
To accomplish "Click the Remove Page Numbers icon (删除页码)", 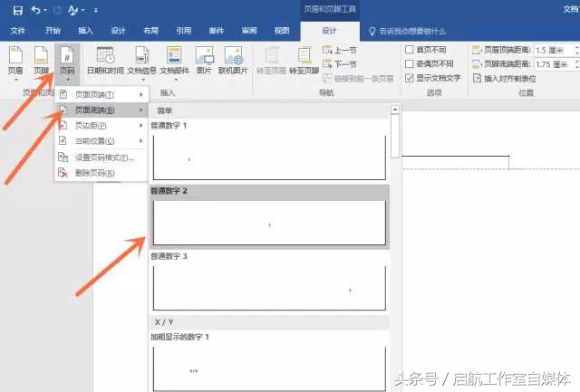I will pos(63,173).
